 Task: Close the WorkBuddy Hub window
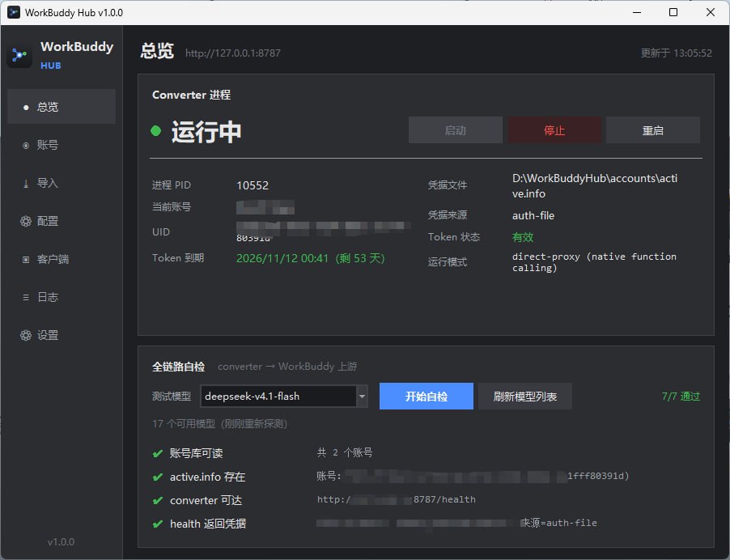(711, 13)
